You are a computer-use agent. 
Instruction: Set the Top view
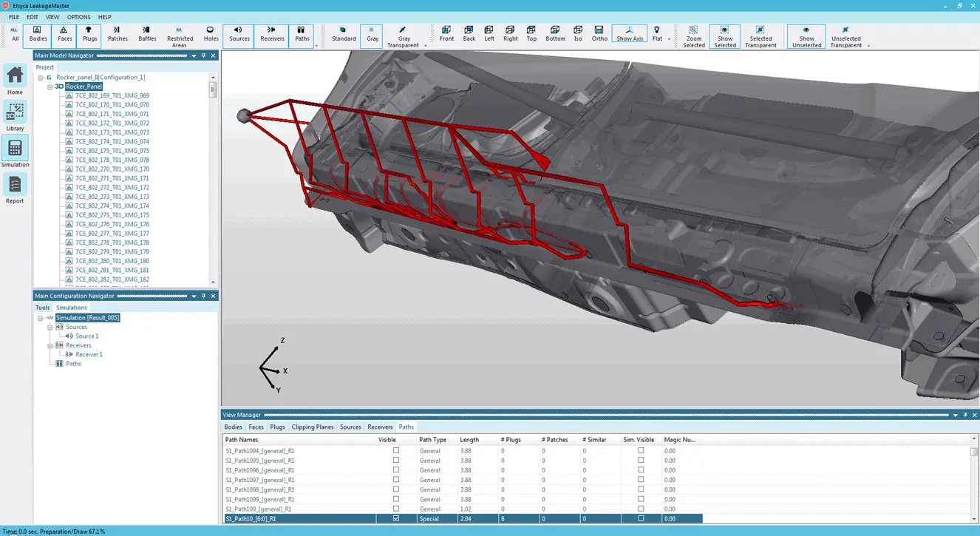[x=531, y=34]
